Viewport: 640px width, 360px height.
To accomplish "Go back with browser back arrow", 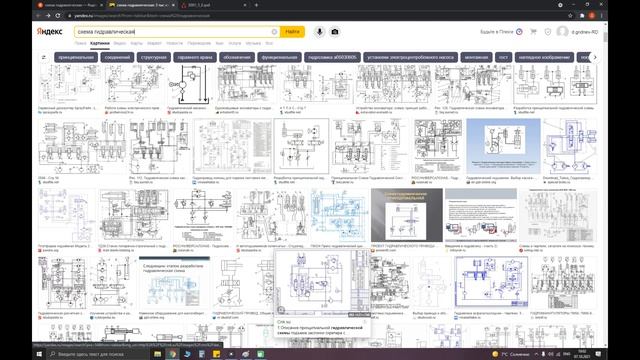I will coord(38,16).
